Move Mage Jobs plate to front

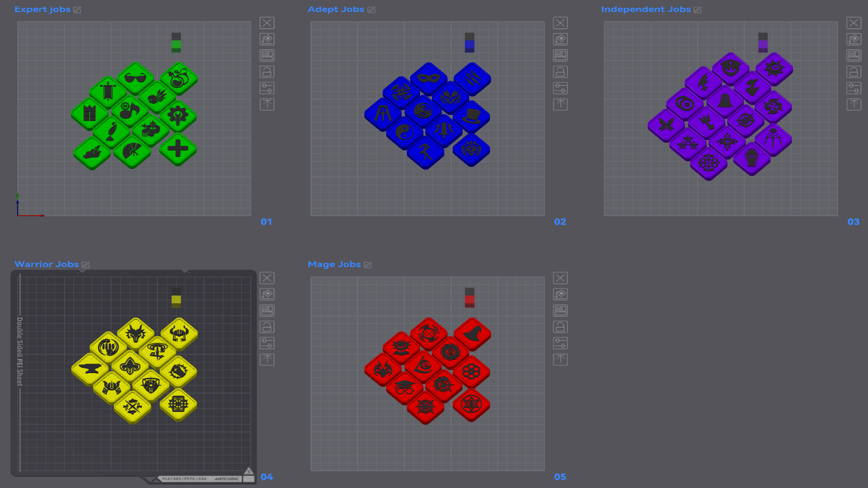[560, 359]
